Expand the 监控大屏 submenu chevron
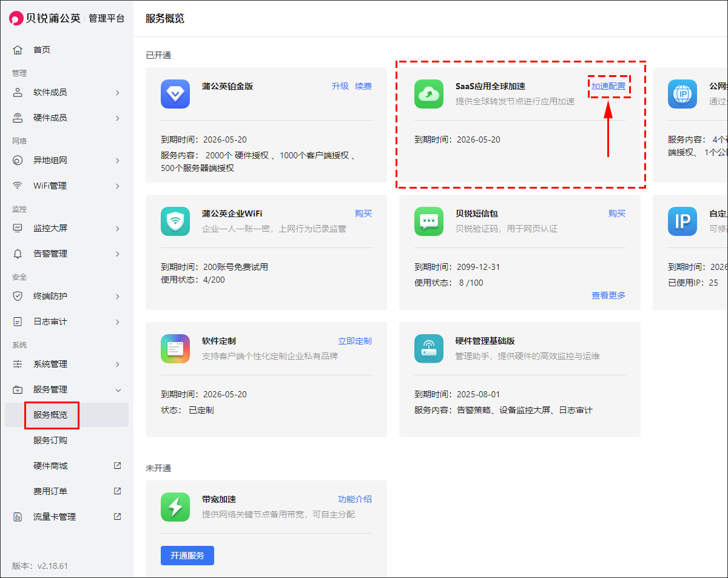Screen dimensions: 728x578 [x=118, y=228]
